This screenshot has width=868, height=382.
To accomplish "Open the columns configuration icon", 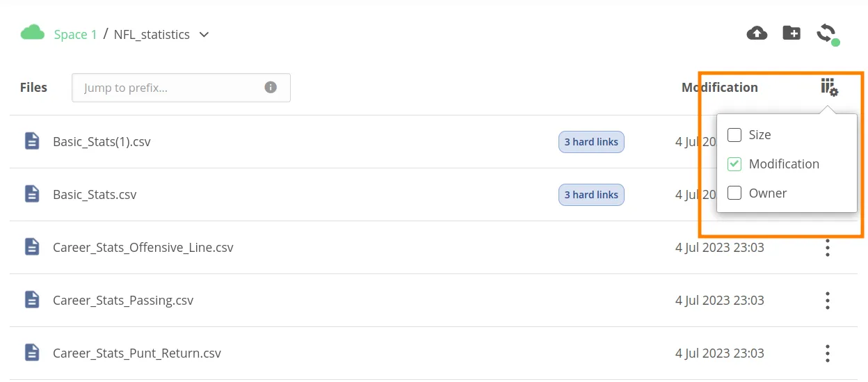I will [829, 87].
